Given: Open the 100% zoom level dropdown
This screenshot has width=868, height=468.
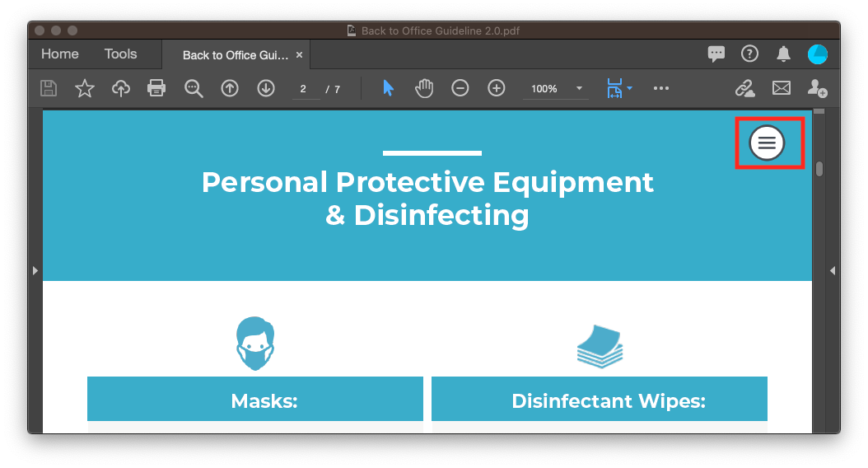Looking at the screenshot, I should tap(556, 89).
